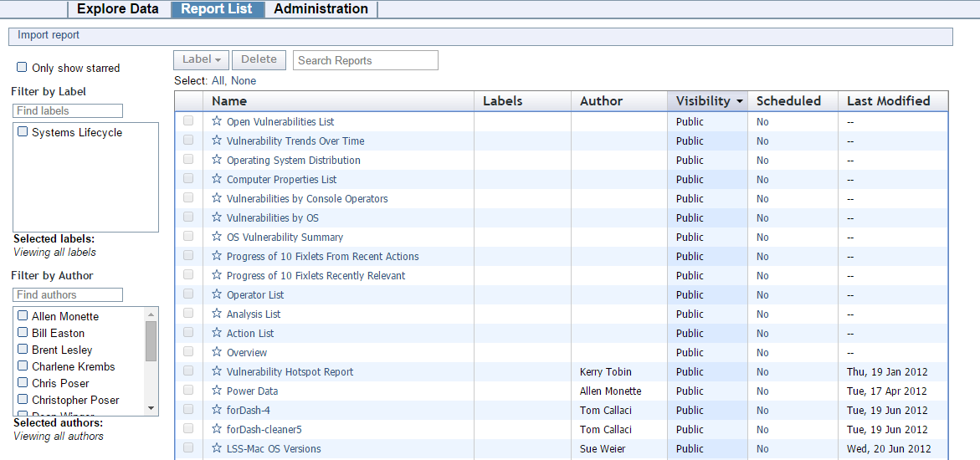Click the Delete button
The width and height of the screenshot is (980, 460).
pos(259,60)
